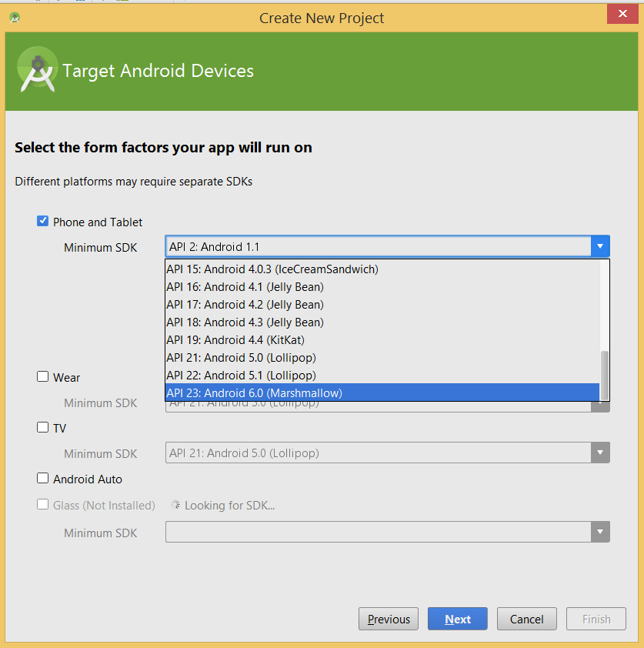Viewport: 644px width, 648px height.
Task: Click the 'Different platforms may require separate SDKs' text
Action: [x=133, y=182]
